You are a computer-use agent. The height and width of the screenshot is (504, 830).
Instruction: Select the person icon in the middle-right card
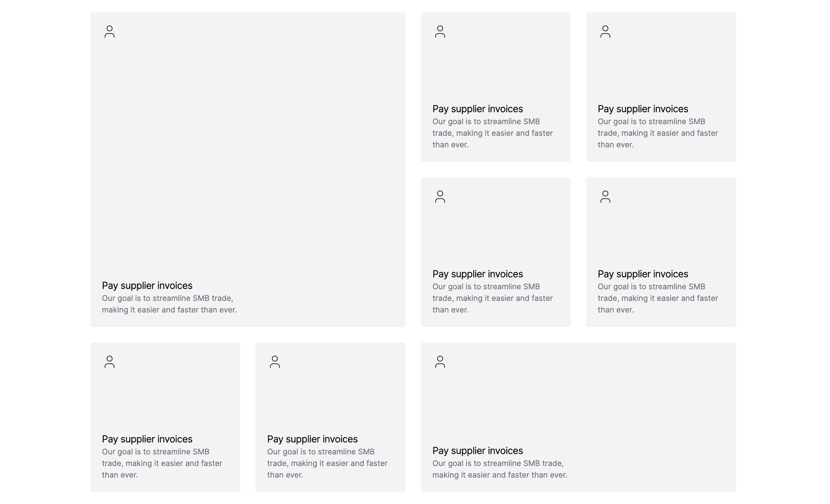(605, 197)
